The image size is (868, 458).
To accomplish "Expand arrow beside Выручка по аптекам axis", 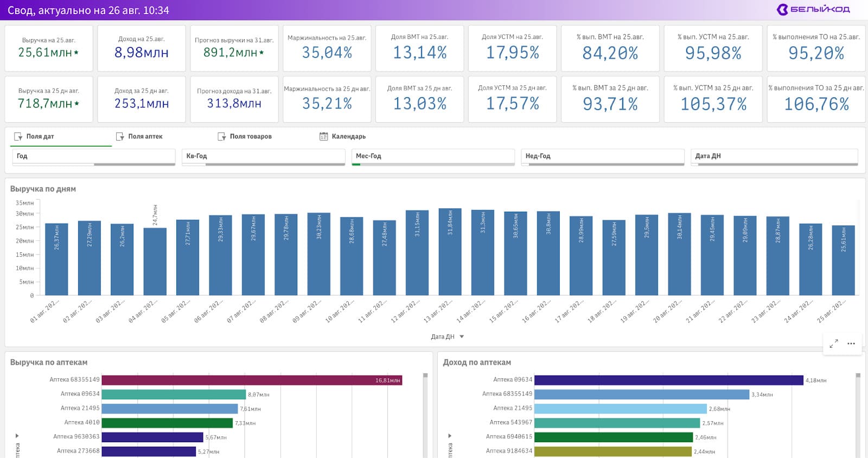I will point(17,436).
